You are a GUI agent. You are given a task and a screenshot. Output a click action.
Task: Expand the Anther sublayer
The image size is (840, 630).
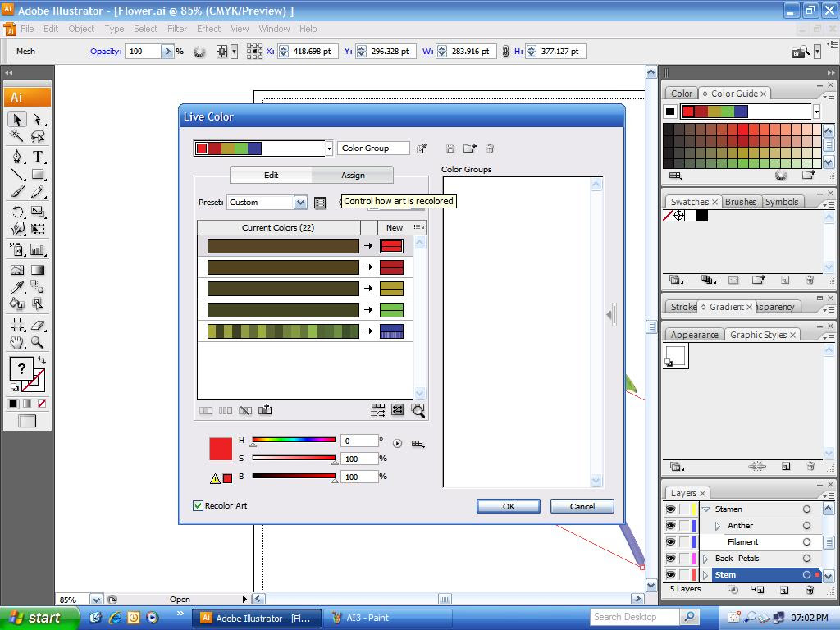point(718,526)
